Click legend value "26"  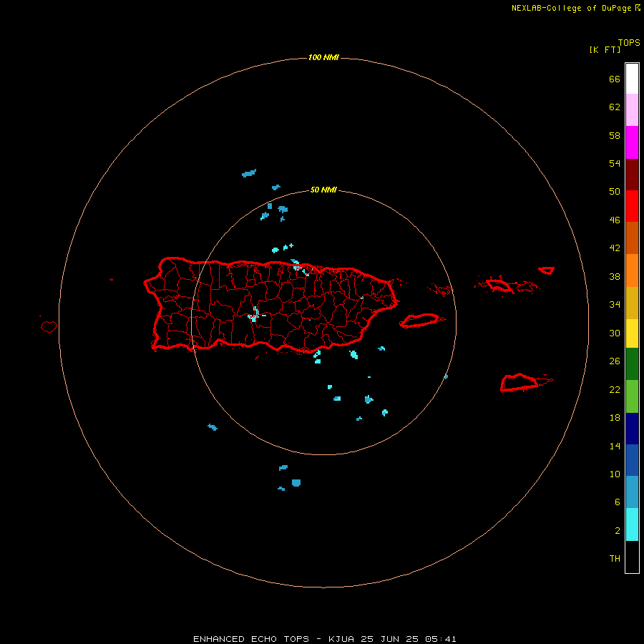pos(615,361)
